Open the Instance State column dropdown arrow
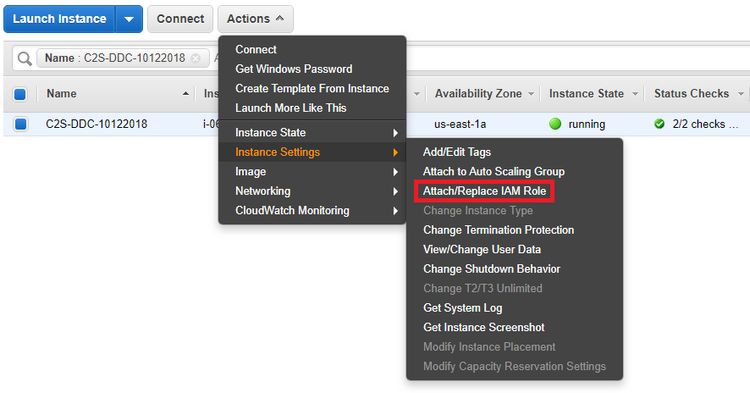The image size is (750, 393). click(x=635, y=94)
